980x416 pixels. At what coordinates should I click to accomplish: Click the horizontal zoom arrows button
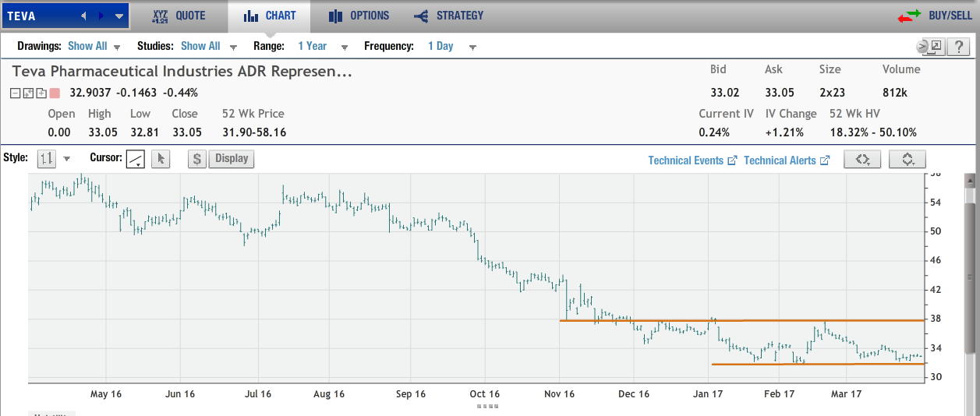[862, 160]
